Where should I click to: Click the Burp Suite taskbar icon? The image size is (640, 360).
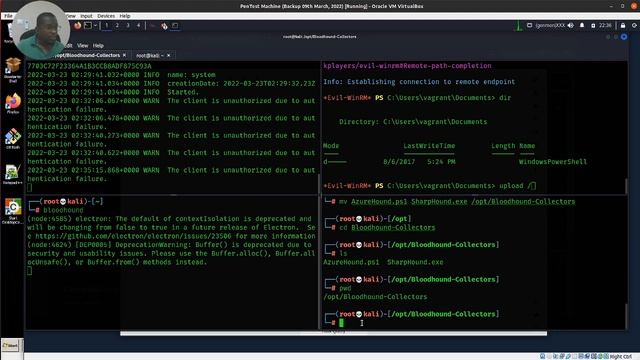(x=164, y=26)
